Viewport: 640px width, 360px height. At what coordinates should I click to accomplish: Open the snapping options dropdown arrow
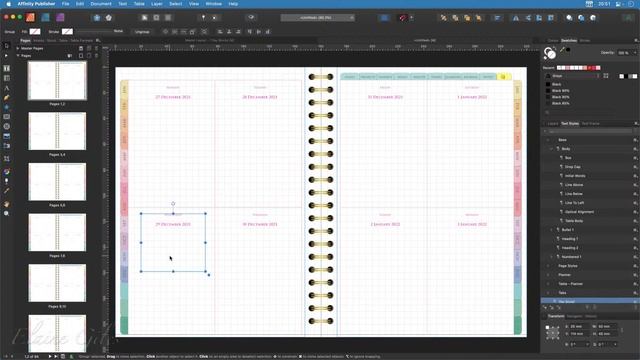coord(411,18)
